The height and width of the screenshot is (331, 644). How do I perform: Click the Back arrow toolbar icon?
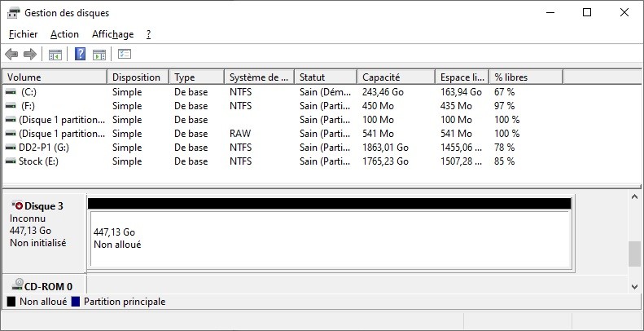(11, 55)
